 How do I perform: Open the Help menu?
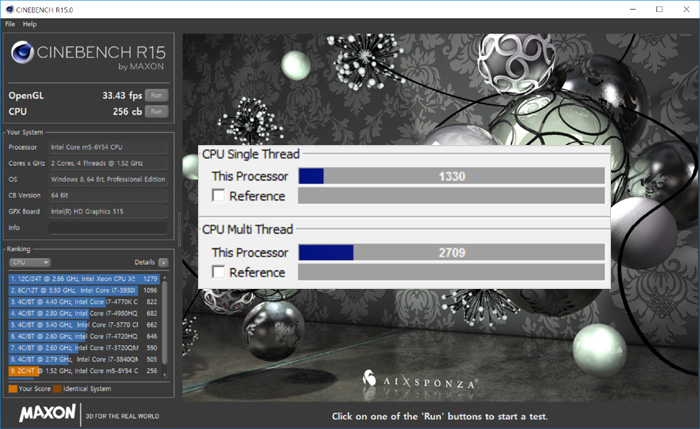click(30, 24)
